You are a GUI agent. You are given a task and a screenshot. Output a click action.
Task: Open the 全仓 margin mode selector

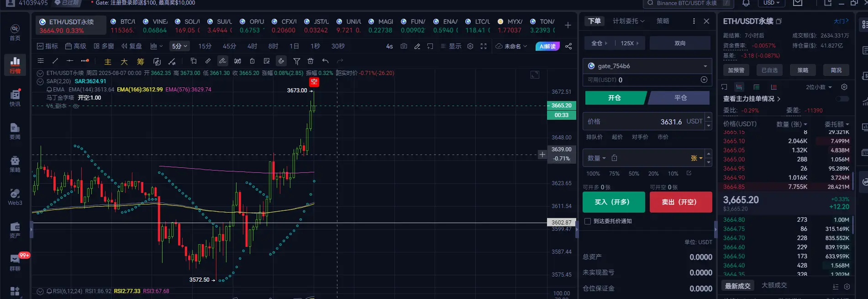pos(600,43)
